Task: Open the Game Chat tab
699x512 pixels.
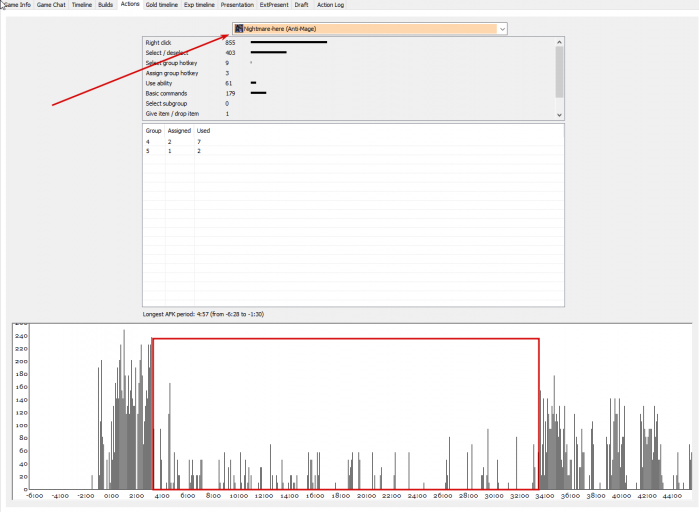Action: 51,4
